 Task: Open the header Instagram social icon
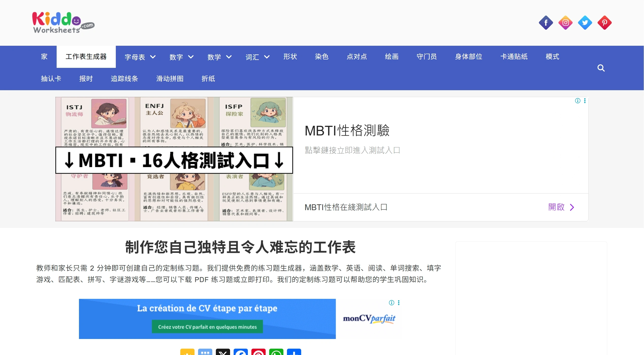[565, 23]
